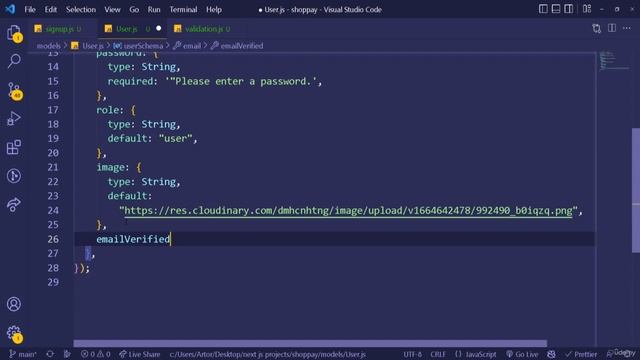Change file encoding UTF-8
Screen dimensions: 640x360
[412, 354]
